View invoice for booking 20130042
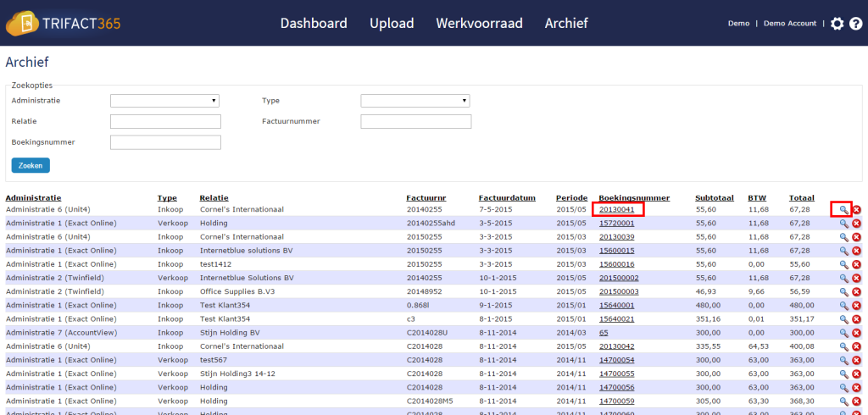 843,346
